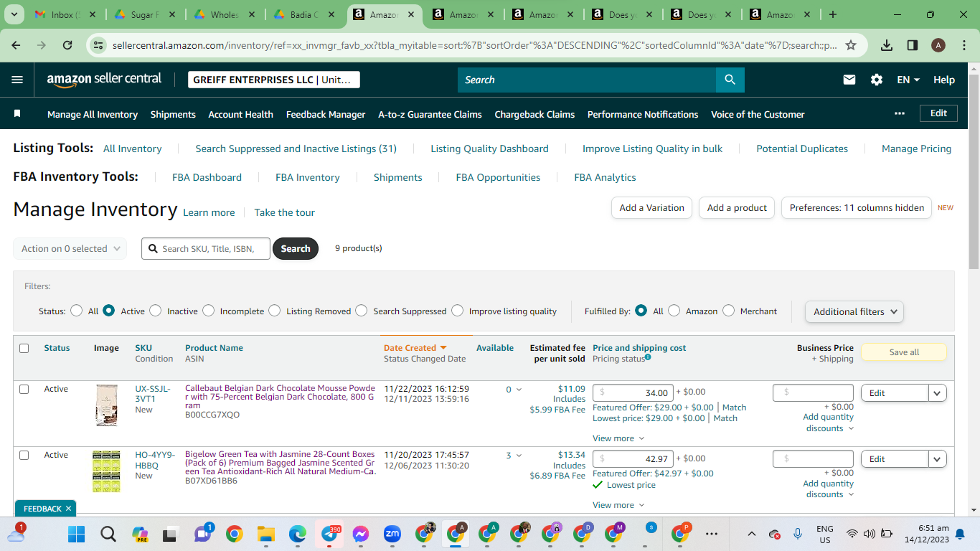This screenshot has height=551, width=980.
Task: Reload the page
Action: [67, 45]
